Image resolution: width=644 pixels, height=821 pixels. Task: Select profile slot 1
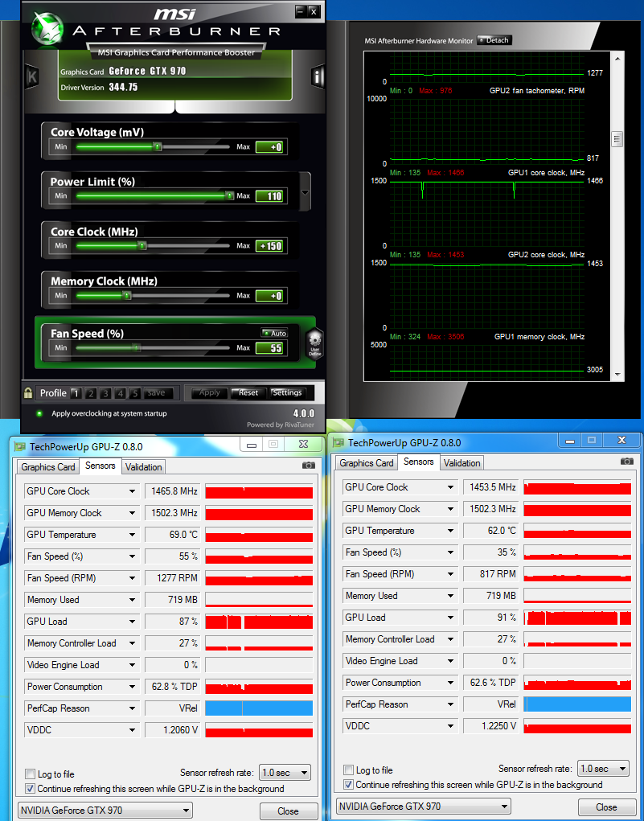coord(76,393)
